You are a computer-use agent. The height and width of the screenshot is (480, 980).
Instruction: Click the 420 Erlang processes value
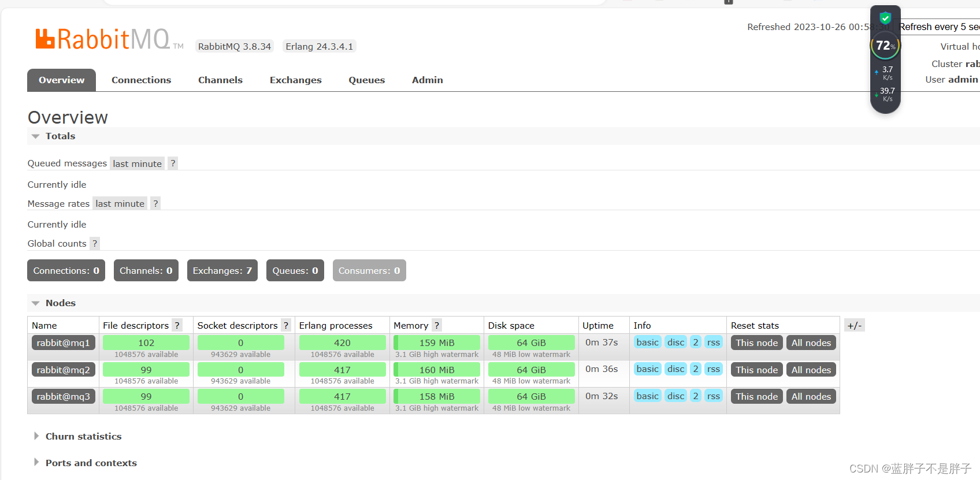click(x=342, y=343)
